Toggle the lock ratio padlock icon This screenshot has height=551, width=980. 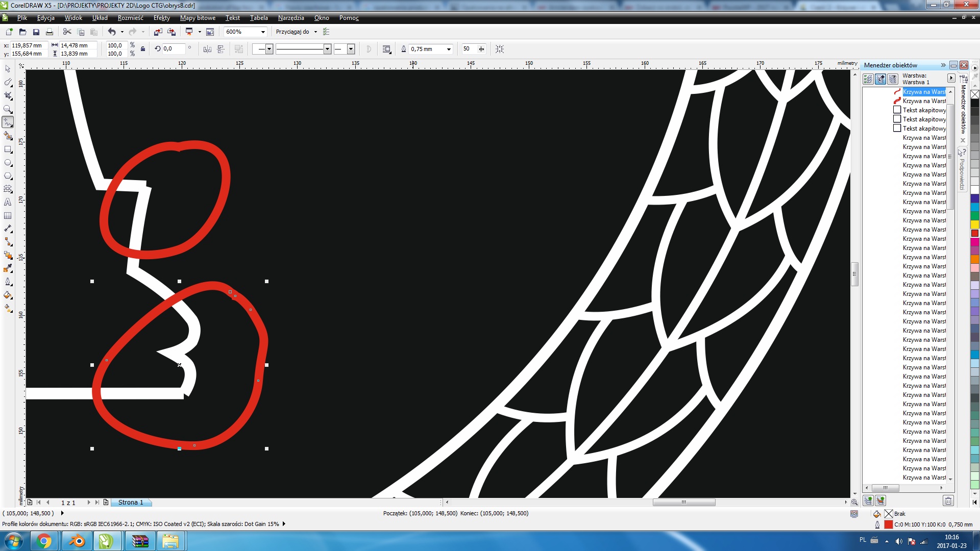pyautogui.click(x=143, y=49)
